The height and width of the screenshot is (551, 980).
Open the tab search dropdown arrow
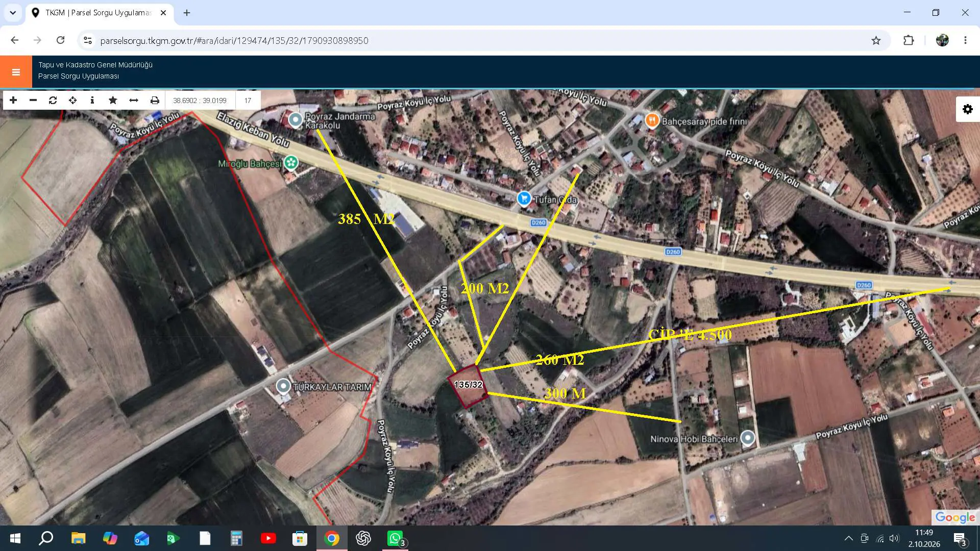13,13
